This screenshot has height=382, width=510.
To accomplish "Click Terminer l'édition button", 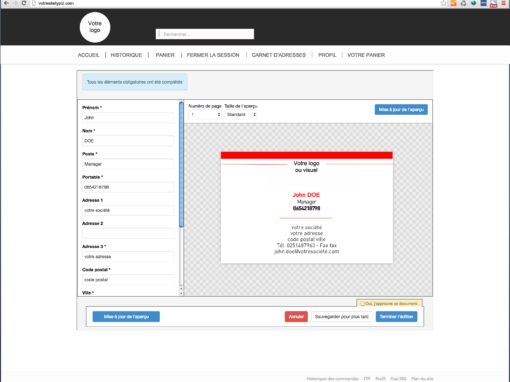I will tap(396, 316).
